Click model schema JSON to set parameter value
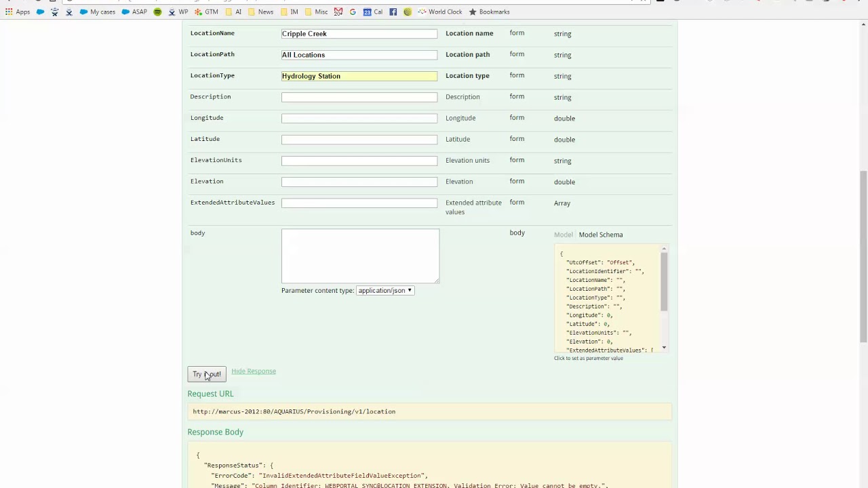 [607, 298]
